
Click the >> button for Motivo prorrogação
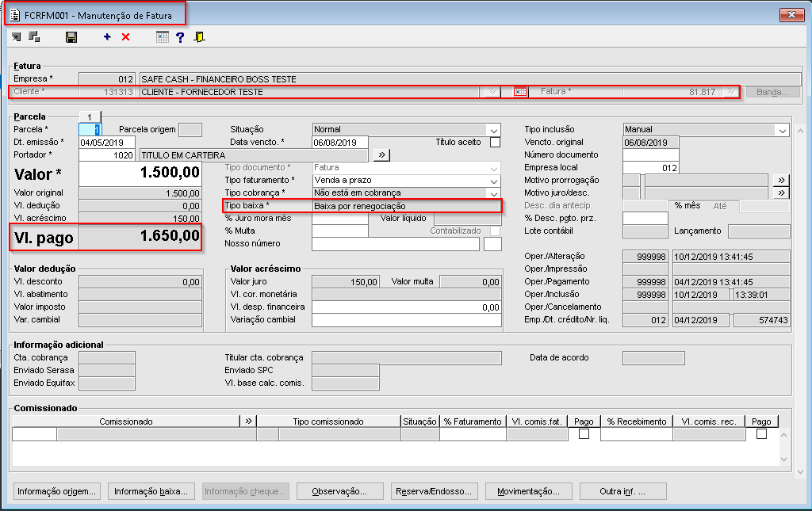tap(781, 180)
